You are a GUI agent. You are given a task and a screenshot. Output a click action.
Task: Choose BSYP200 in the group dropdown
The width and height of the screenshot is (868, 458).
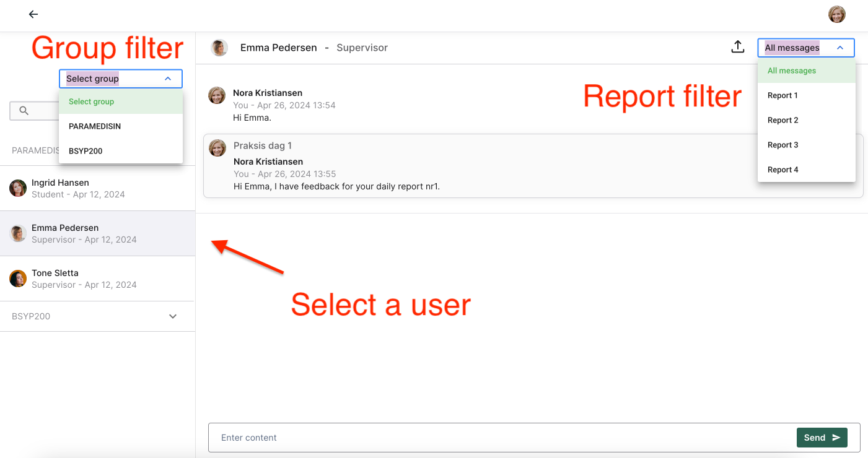85,151
